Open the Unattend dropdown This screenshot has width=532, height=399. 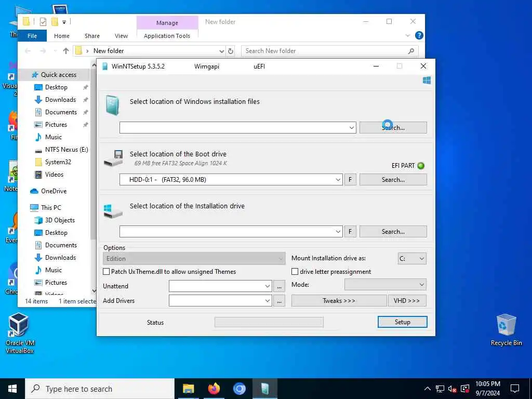(268, 286)
